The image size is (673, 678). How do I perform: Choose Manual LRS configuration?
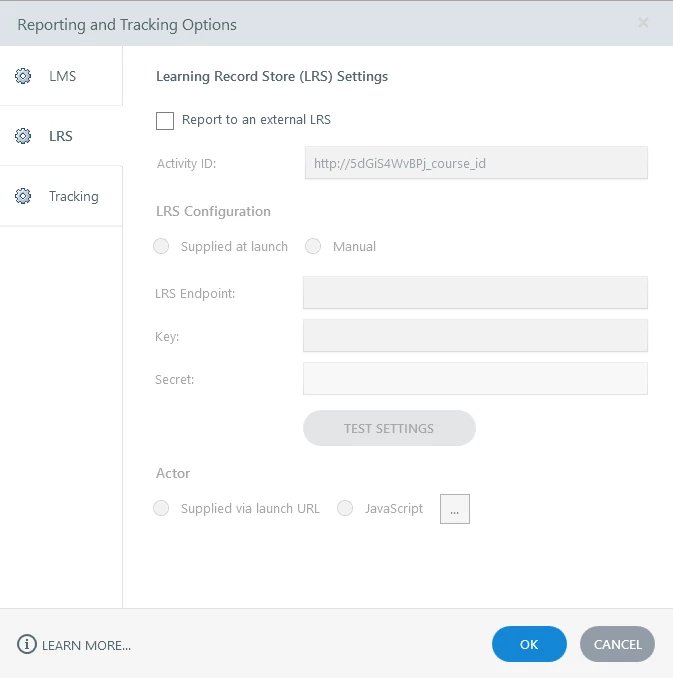(313, 246)
